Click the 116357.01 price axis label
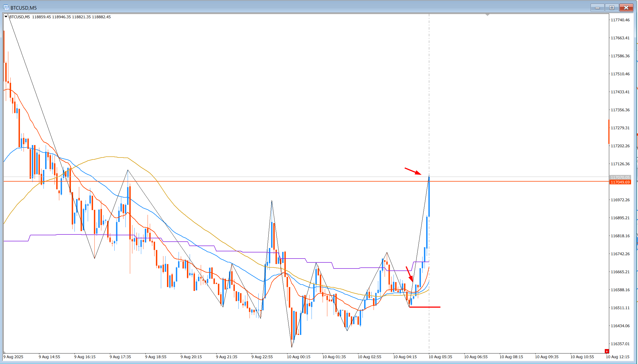The height and width of the screenshot is (364, 638). click(620, 344)
